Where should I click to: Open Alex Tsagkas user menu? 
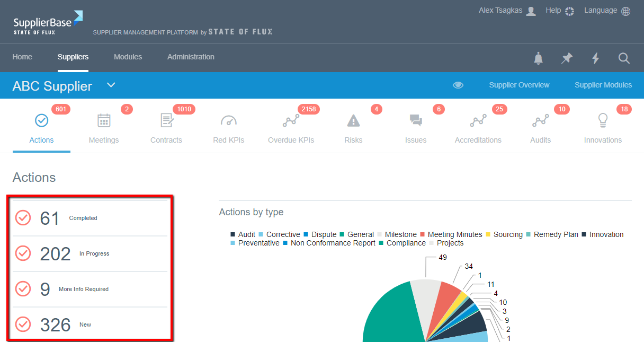coord(507,11)
